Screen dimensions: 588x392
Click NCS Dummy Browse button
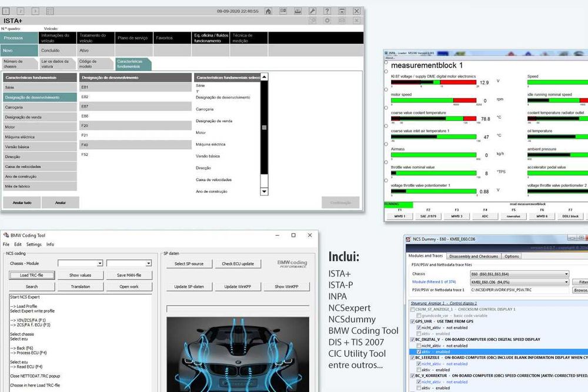point(580,290)
